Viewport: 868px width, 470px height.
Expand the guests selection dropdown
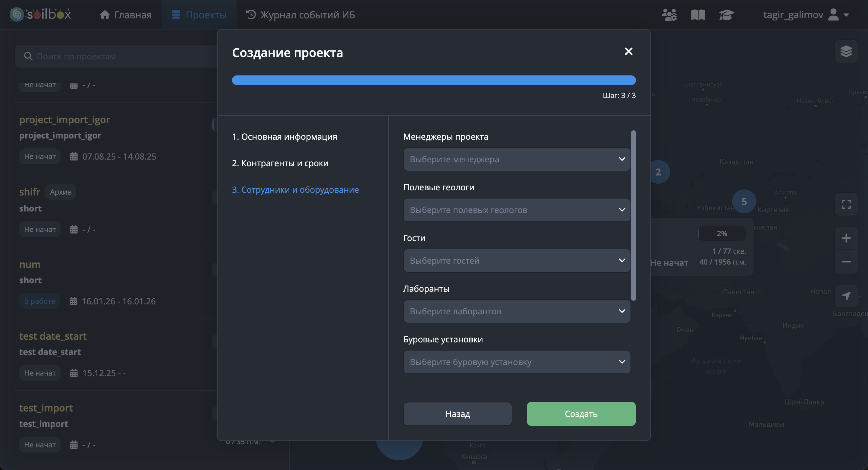click(x=517, y=260)
